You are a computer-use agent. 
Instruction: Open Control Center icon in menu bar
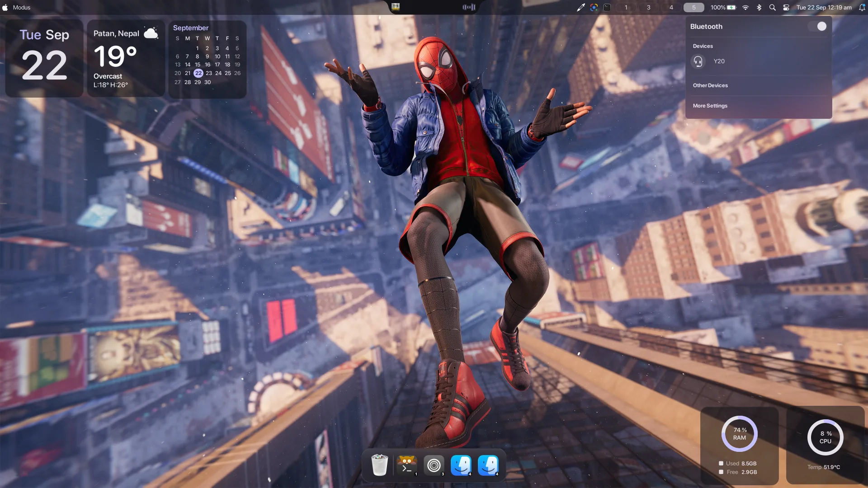(786, 7)
